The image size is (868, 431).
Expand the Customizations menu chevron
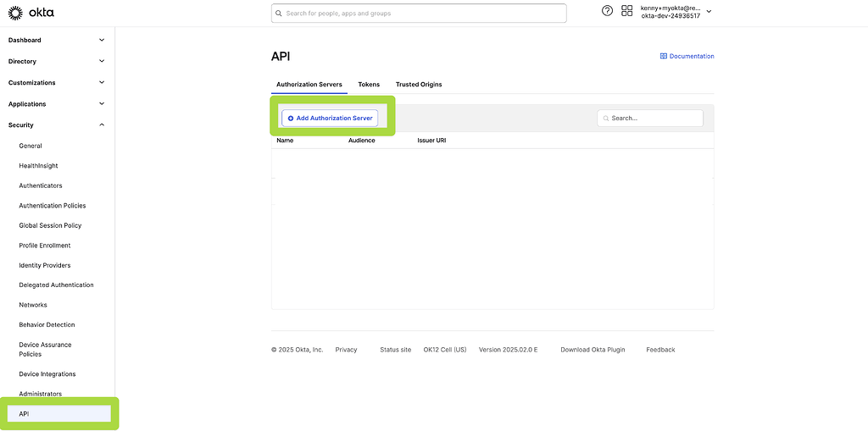tap(102, 82)
